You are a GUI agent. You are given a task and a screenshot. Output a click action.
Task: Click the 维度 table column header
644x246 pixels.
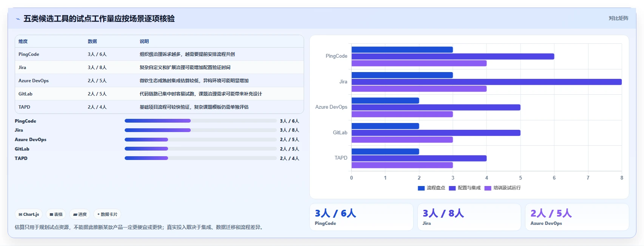click(x=23, y=42)
